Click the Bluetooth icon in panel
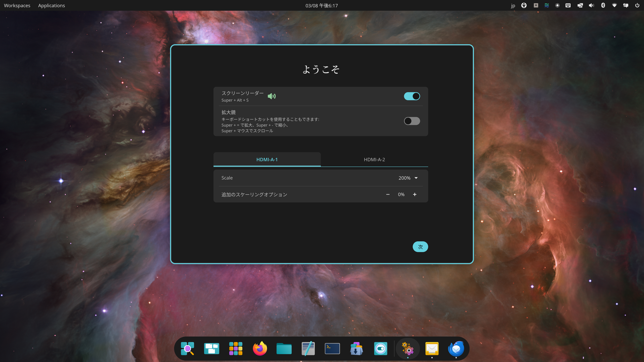Viewport: 644px width, 362px height. [603, 6]
